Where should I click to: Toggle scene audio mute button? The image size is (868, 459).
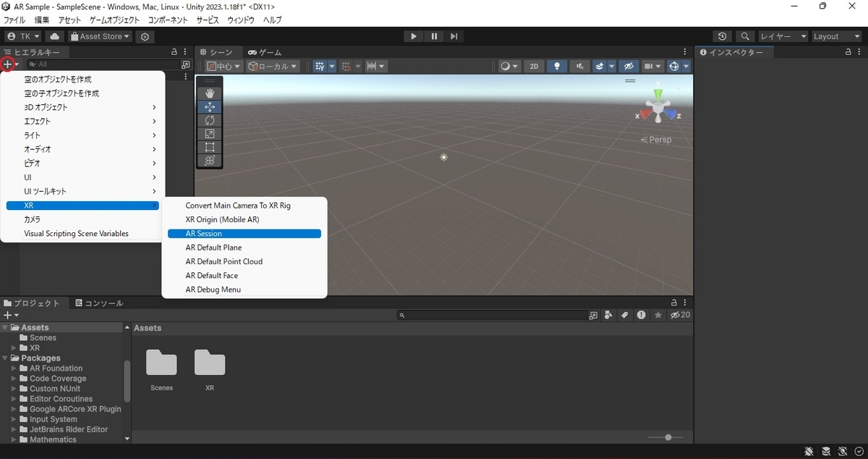(x=579, y=66)
